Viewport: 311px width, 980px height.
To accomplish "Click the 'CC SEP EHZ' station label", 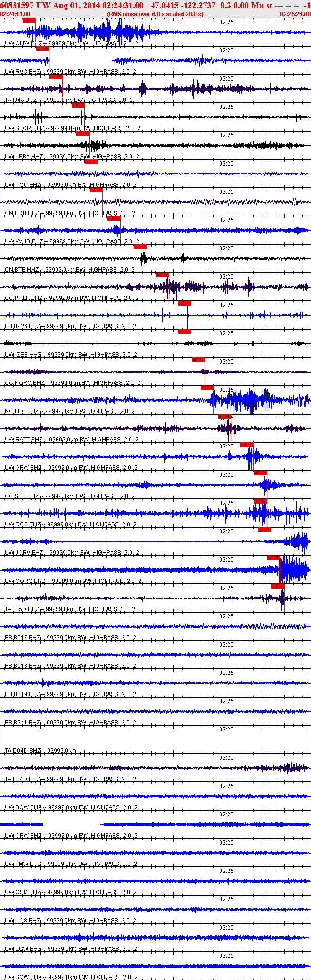I will click(x=22, y=496).
